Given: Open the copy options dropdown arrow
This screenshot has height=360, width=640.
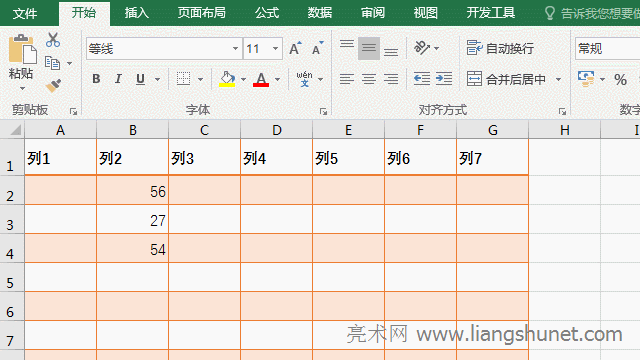Looking at the screenshot, I should [x=69, y=63].
